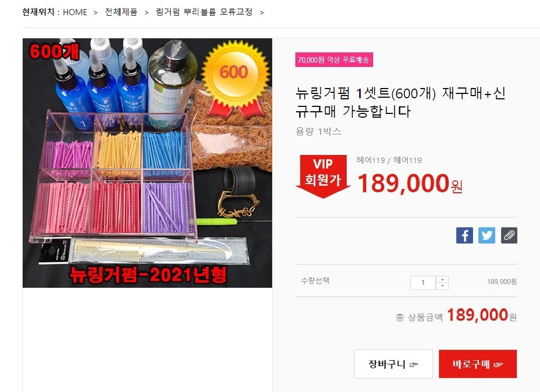This screenshot has height=392, width=540.
Task: Click the last breadcrumb arrow separator
Action: 262,13
